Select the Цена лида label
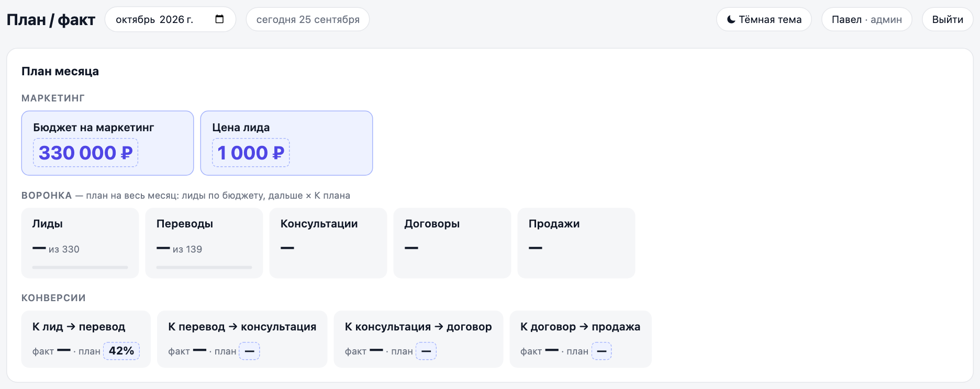The image size is (980, 389). pos(241,128)
